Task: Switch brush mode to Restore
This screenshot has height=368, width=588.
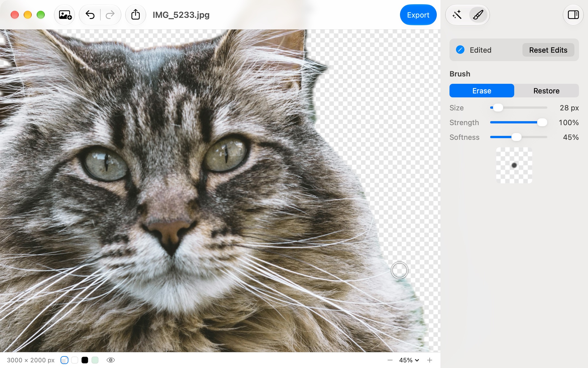Action: coord(546,91)
